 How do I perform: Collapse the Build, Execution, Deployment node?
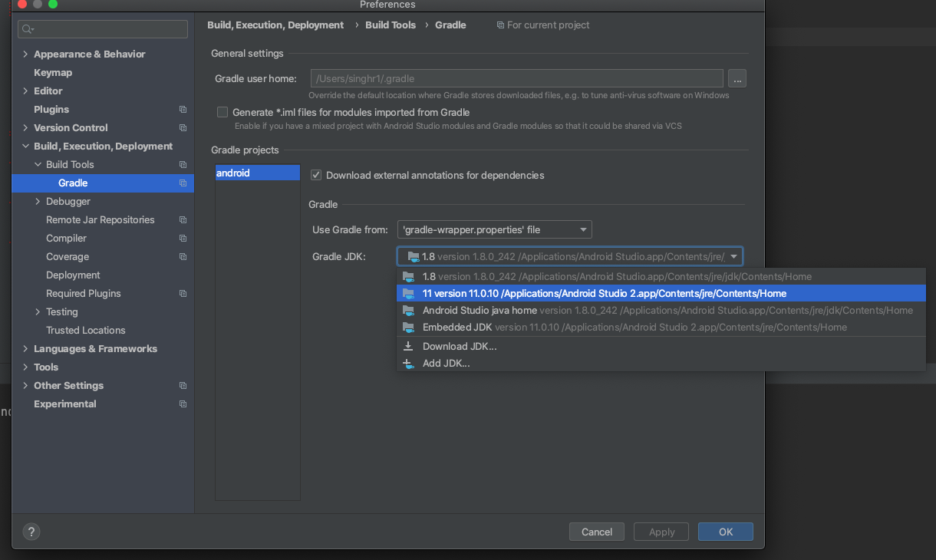coord(26,147)
